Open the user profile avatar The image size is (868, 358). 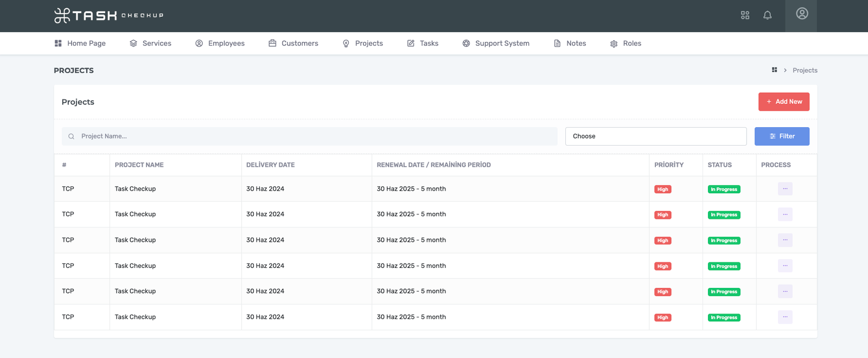point(802,14)
